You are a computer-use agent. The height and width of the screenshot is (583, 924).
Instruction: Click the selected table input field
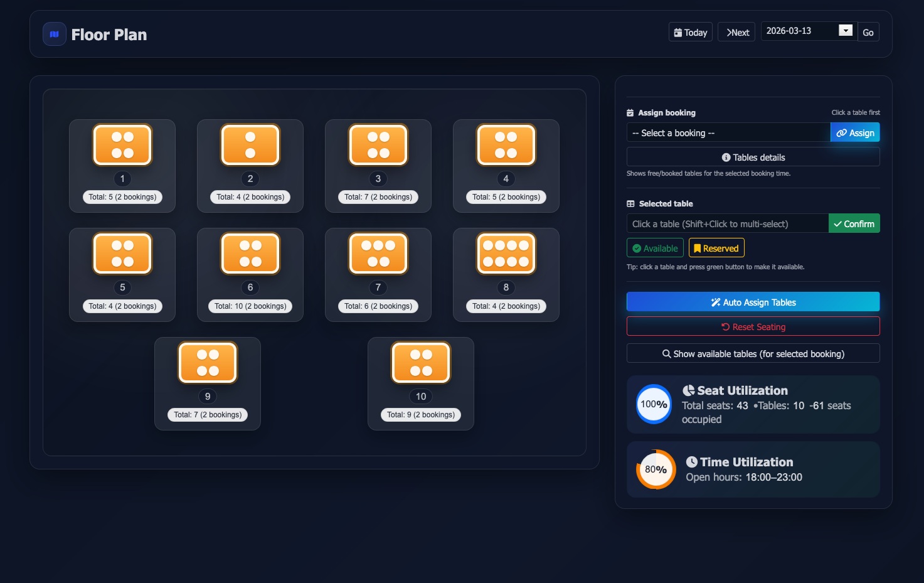point(727,223)
